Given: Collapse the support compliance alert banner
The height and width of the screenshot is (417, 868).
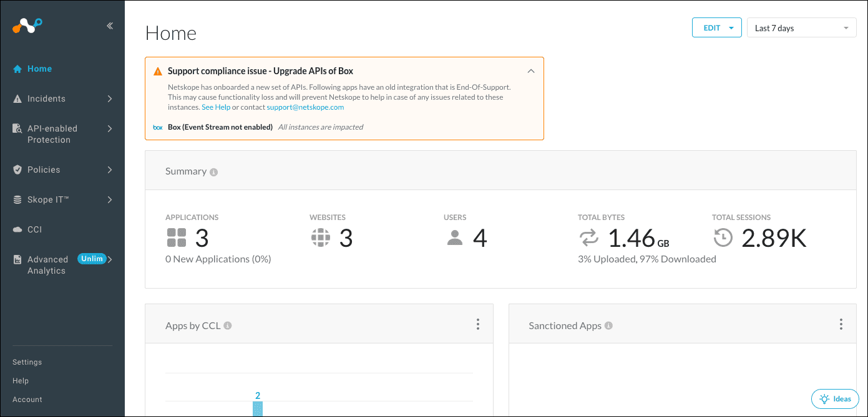Looking at the screenshot, I should [x=531, y=71].
